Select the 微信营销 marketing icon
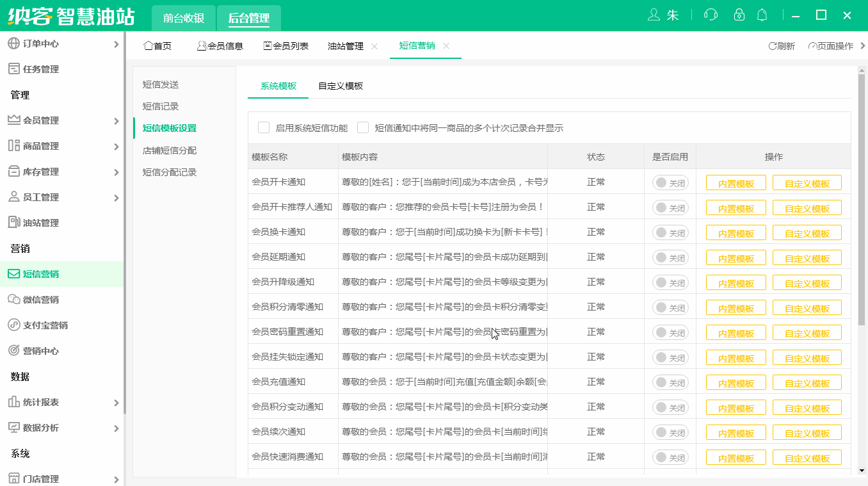Image resolution: width=868 pixels, height=486 pixels. coord(13,299)
